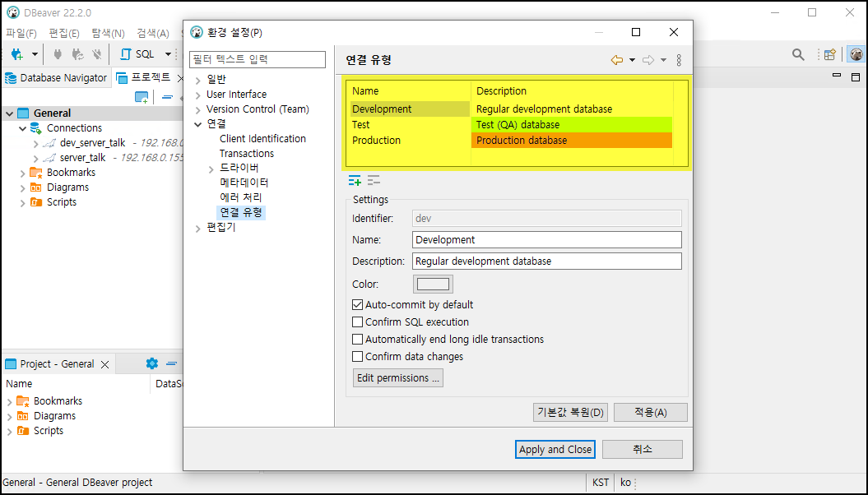Click create project resource icon in 프로젝트 view
This screenshot has width=868, height=495.
tap(142, 97)
